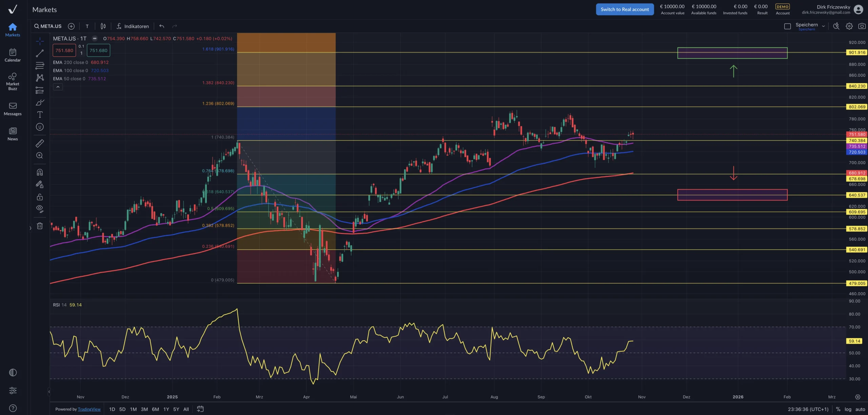
Task: Open the emoji icons tool
Action: (x=40, y=127)
